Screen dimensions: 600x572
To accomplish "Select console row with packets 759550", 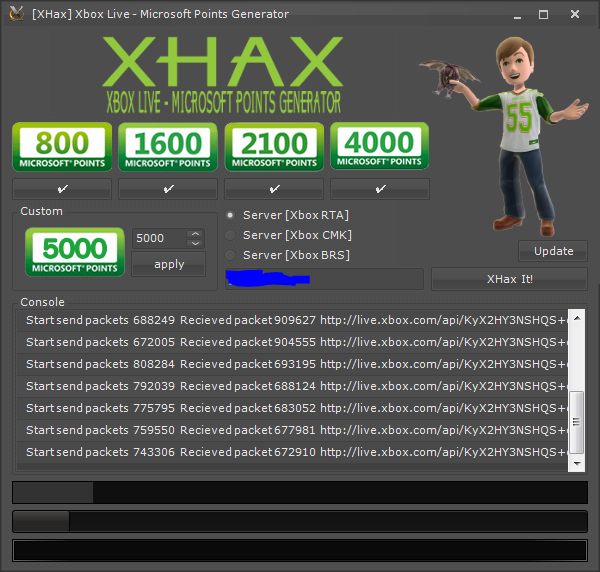I will tap(293, 430).
